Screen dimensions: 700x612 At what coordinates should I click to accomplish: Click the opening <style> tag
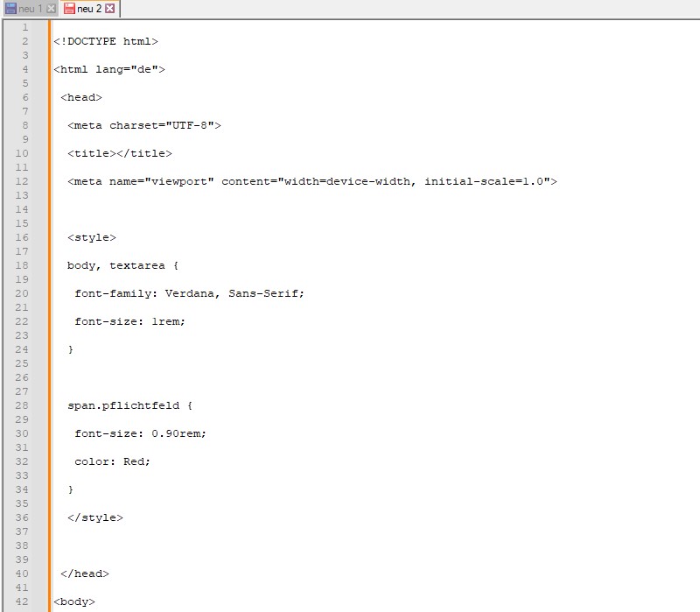coord(92,237)
